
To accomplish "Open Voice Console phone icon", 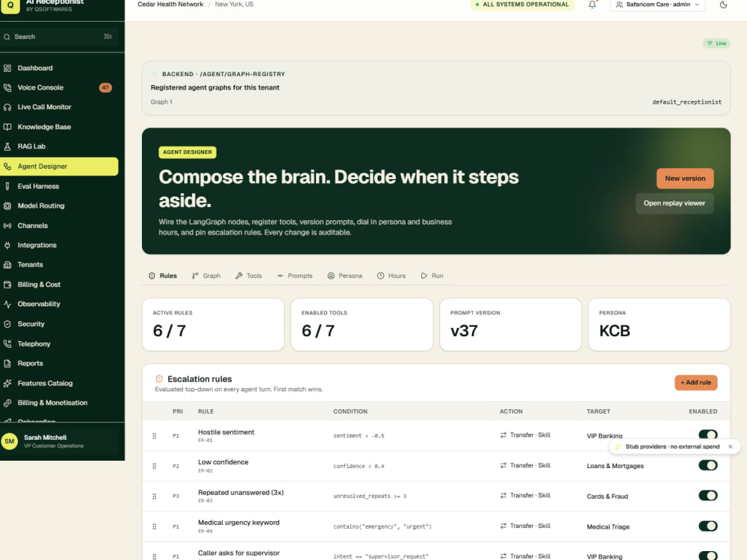I will coord(7,87).
